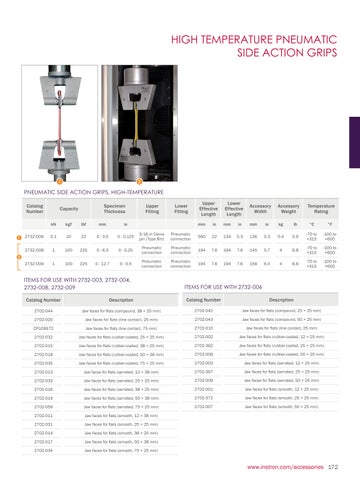Select catalog number 2732-006 in the grips table
360x480 pixels.
click(34, 236)
